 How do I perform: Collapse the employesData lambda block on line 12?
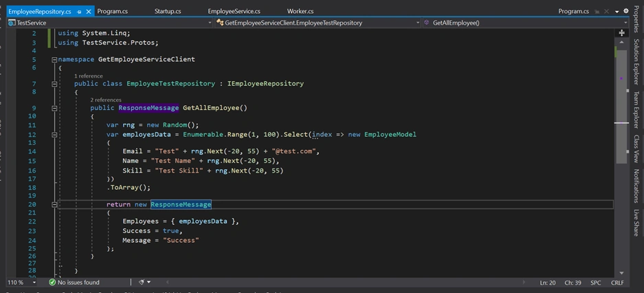(x=54, y=135)
